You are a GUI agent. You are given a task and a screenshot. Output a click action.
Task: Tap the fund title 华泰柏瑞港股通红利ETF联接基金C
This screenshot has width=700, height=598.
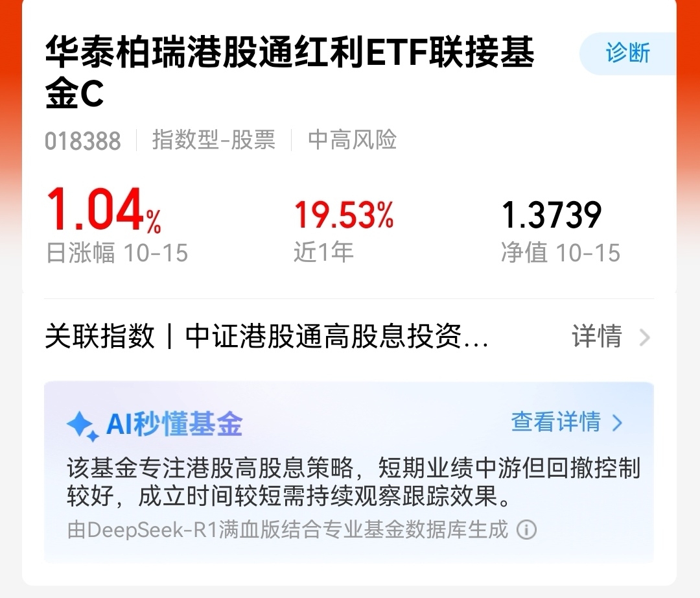coord(289,73)
